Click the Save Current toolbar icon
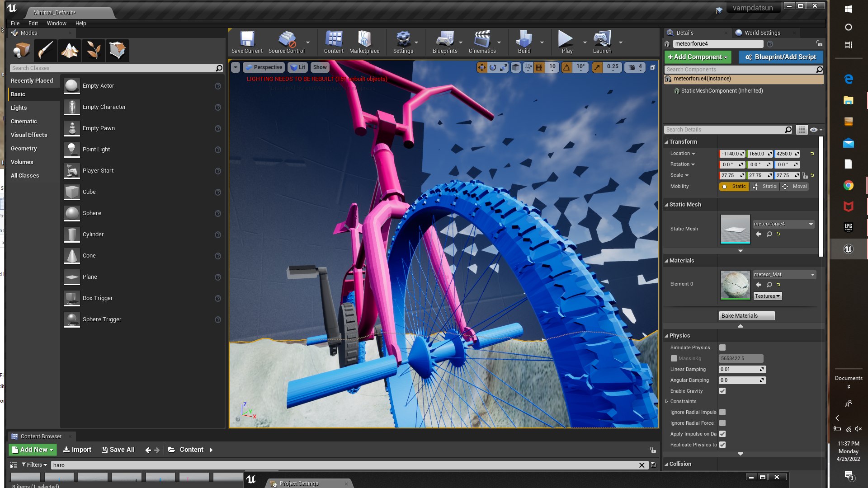The image size is (868, 488). coord(247,42)
